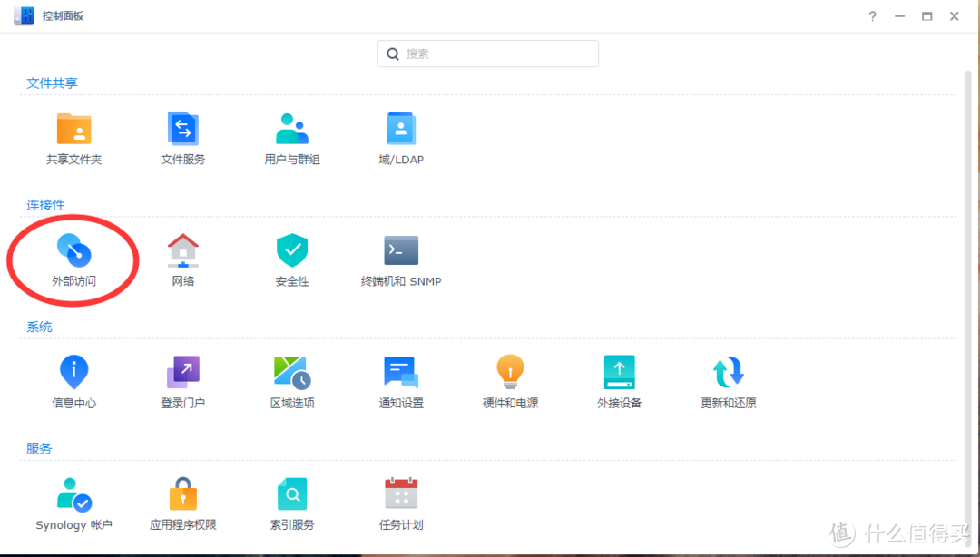Open 信息中心 info center
Image resolution: width=980 pixels, height=557 pixels.
[x=73, y=373]
